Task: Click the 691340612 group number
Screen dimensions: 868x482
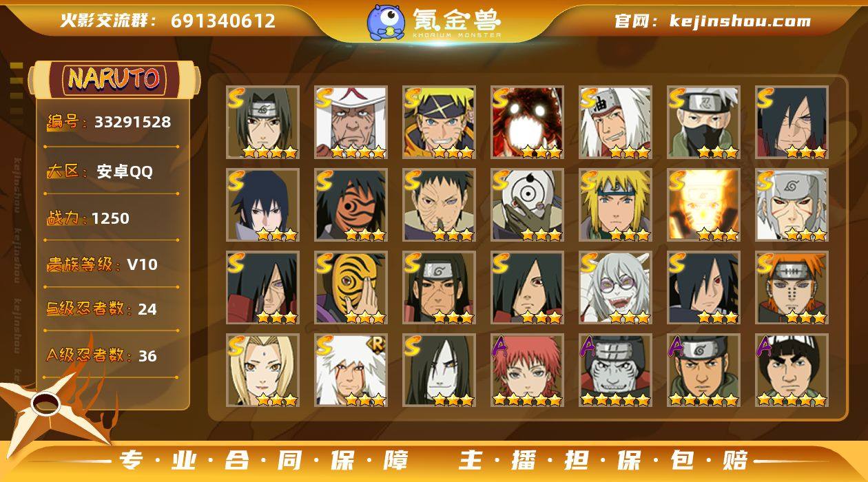Action: (223, 21)
